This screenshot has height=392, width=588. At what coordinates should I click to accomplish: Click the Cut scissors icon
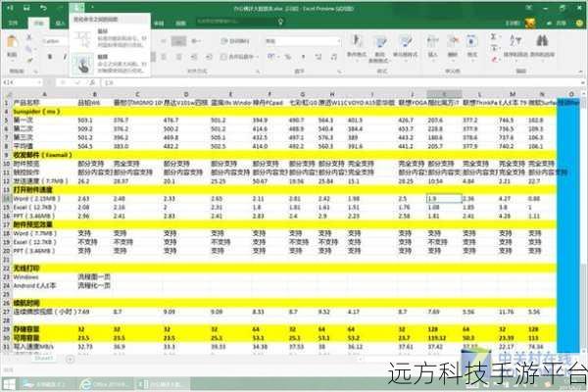(x=28, y=37)
